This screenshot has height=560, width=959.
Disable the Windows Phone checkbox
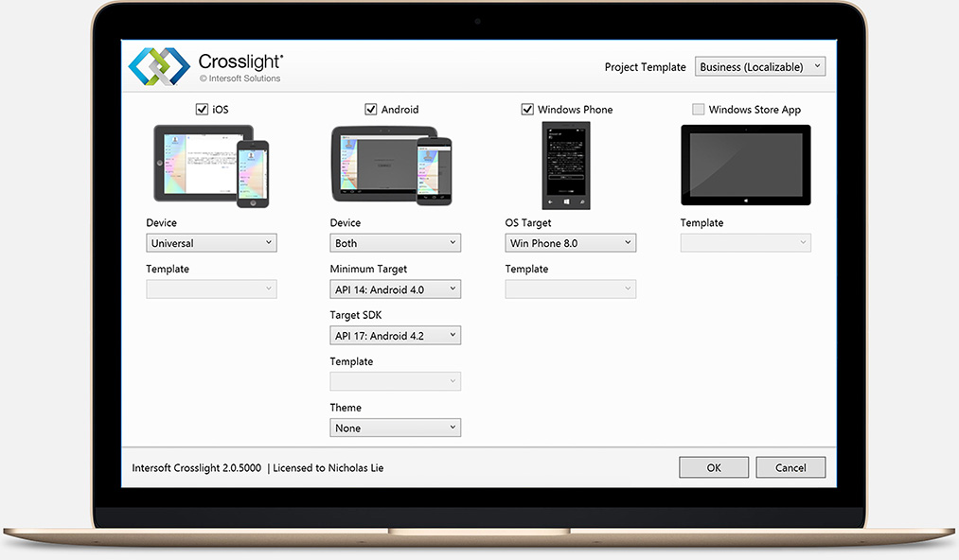pyautogui.click(x=527, y=109)
